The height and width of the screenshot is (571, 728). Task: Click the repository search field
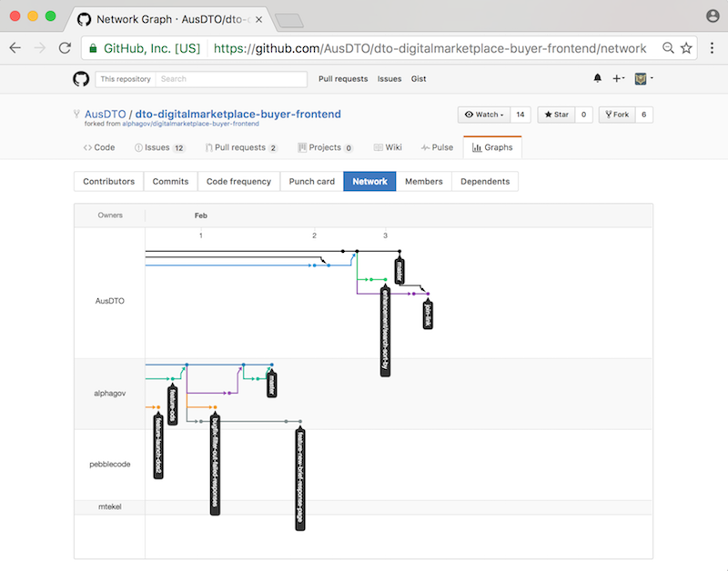(231, 79)
